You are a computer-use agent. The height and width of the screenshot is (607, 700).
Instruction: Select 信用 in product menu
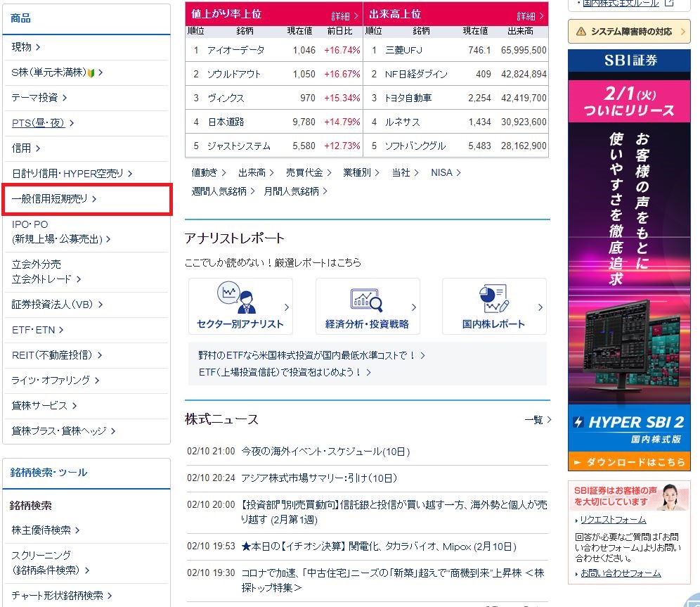click(26, 148)
